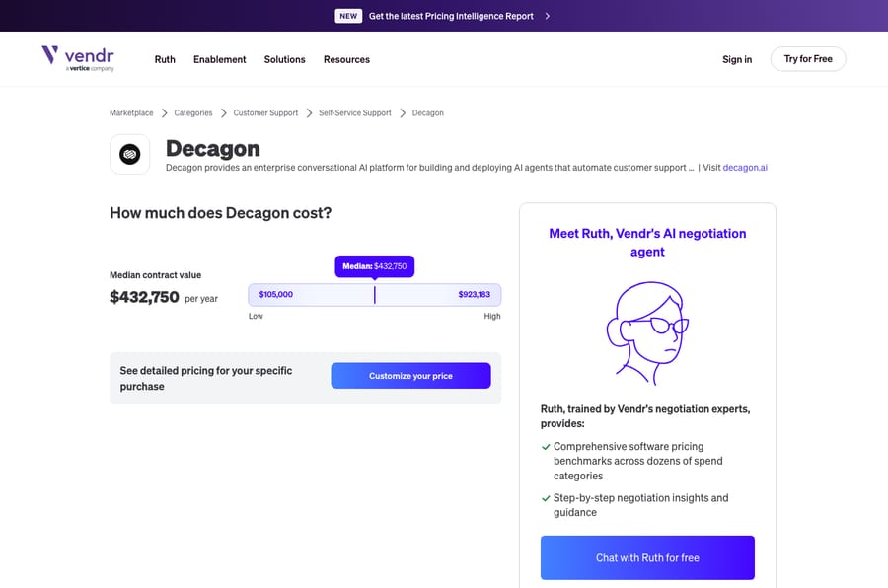Click Chat with Ruth for free
The height and width of the screenshot is (588, 888).
pos(647,558)
